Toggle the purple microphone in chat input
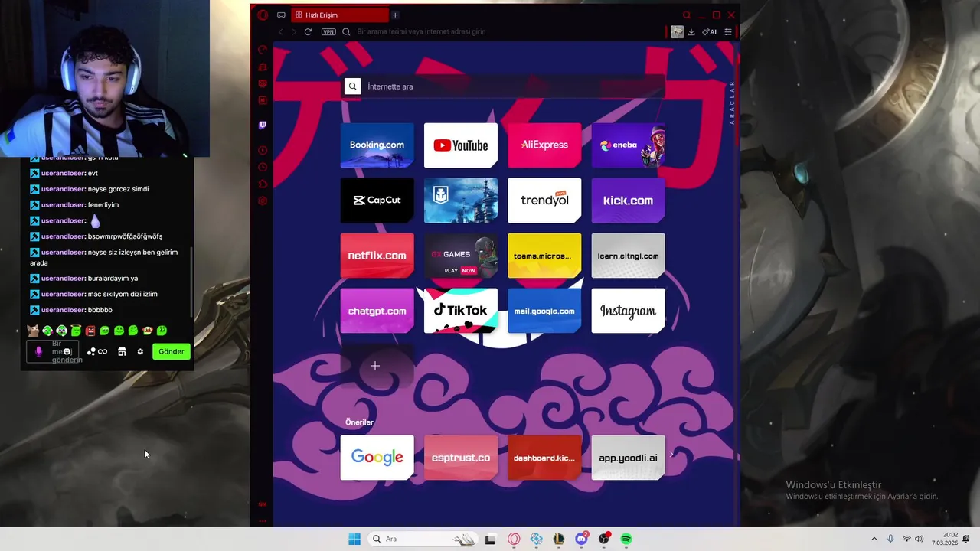The height and width of the screenshot is (551, 980). (39, 352)
